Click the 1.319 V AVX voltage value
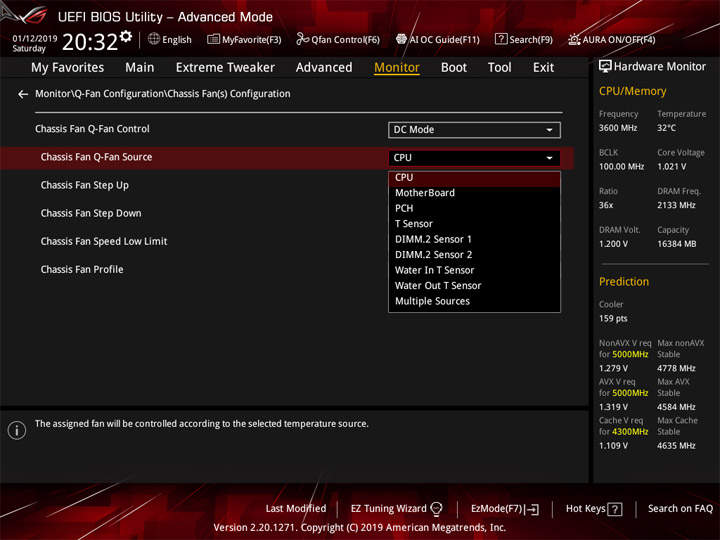 (x=613, y=407)
